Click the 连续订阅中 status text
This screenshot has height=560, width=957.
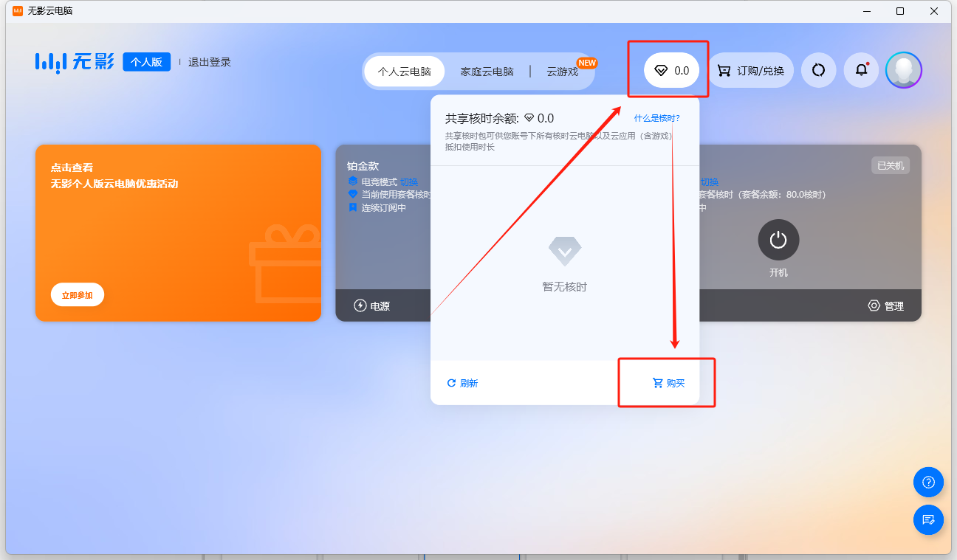tap(383, 207)
